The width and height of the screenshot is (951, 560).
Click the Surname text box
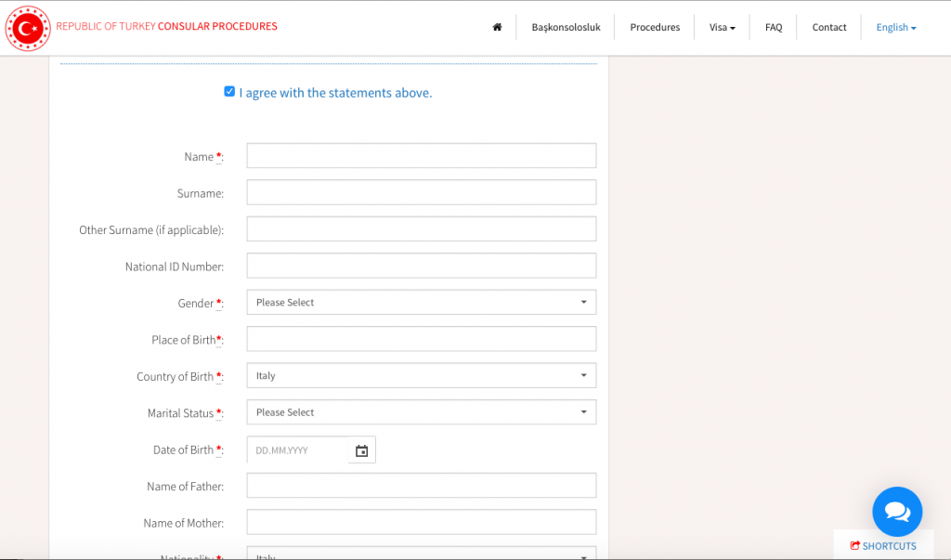tap(421, 191)
